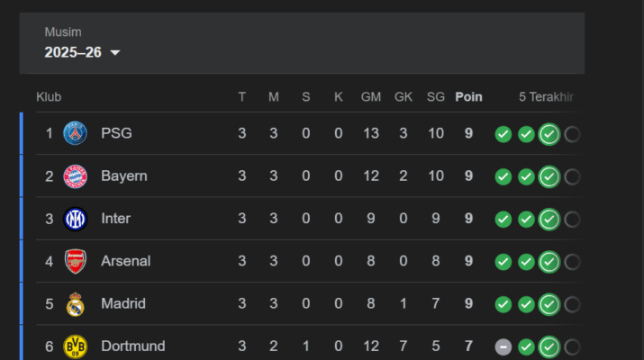This screenshot has width=644, height=360.
Task: Select the Madrid team name
Action: tap(122, 304)
